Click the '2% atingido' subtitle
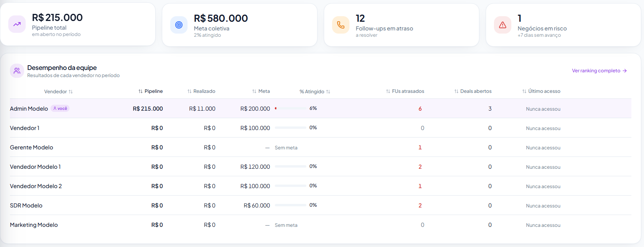Screen dimensions: 644x247 coord(207,35)
